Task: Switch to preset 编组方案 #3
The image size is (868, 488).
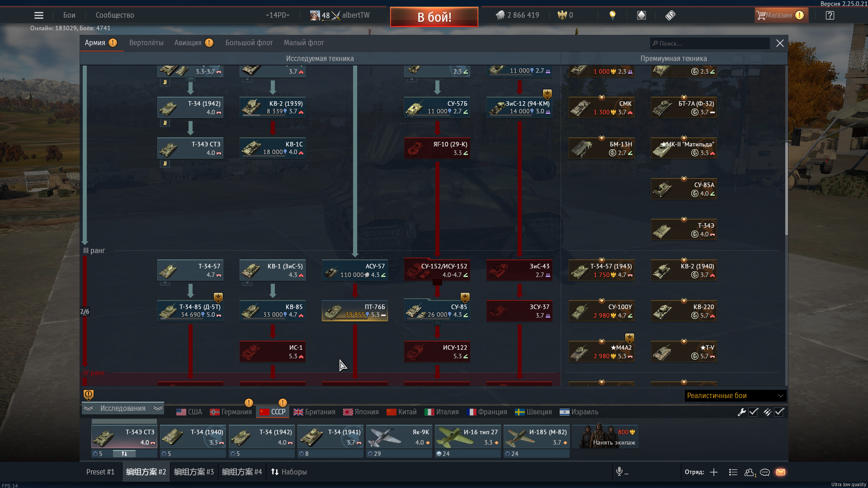Action: (194, 472)
